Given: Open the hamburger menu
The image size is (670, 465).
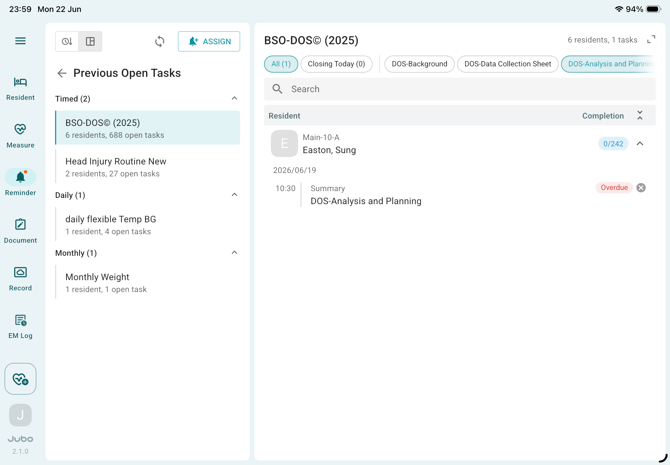Looking at the screenshot, I should (20, 41).
